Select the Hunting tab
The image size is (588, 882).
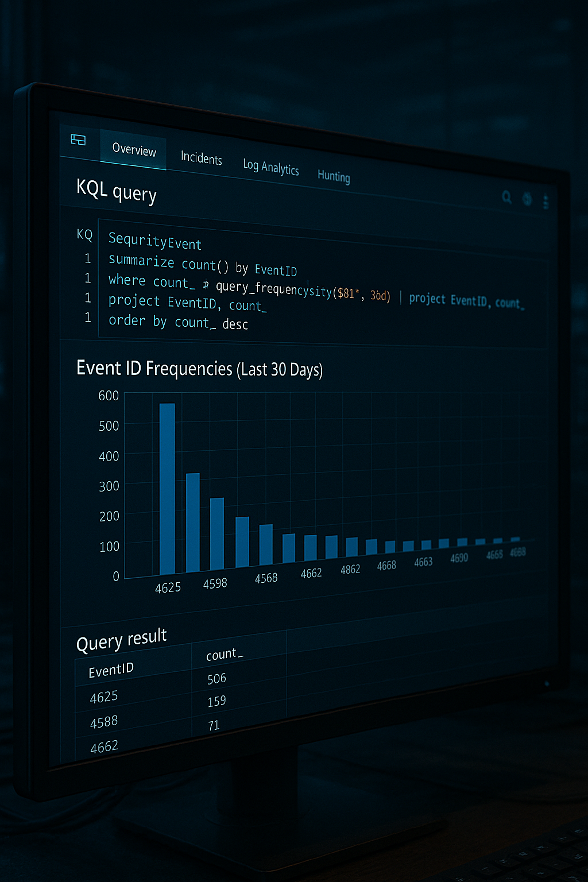[334, 176]
